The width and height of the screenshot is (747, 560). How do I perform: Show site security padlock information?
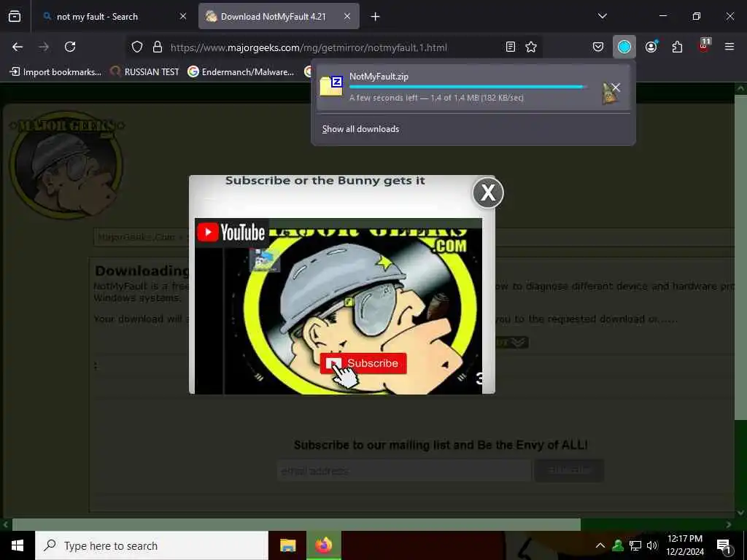pyautogui.click(x=158, y=47)
